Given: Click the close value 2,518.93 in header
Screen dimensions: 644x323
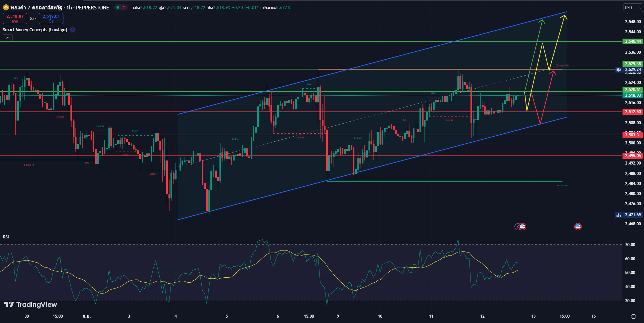Looking at the screenshot, I should coord(221,7).
